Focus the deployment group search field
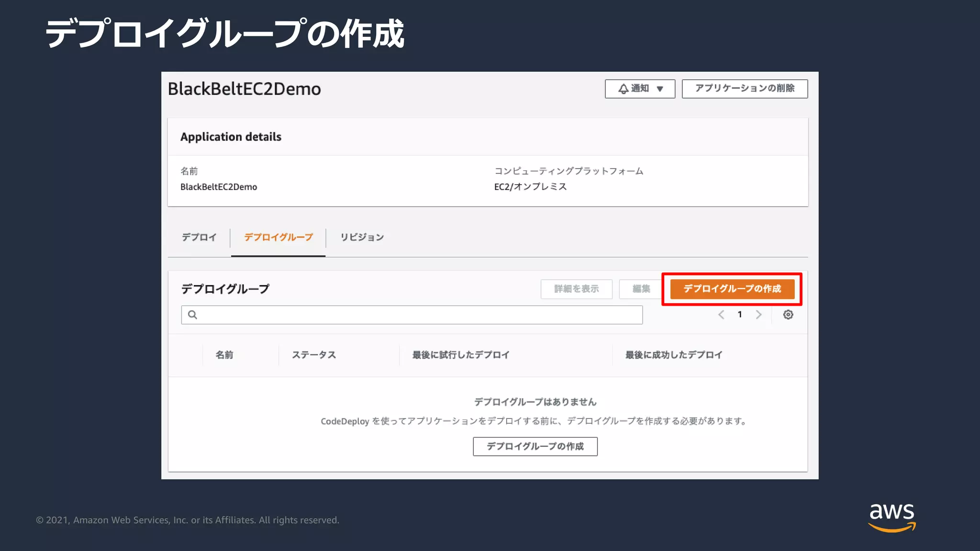The width and height of the screenshot is (980, 551). [412, 315]
